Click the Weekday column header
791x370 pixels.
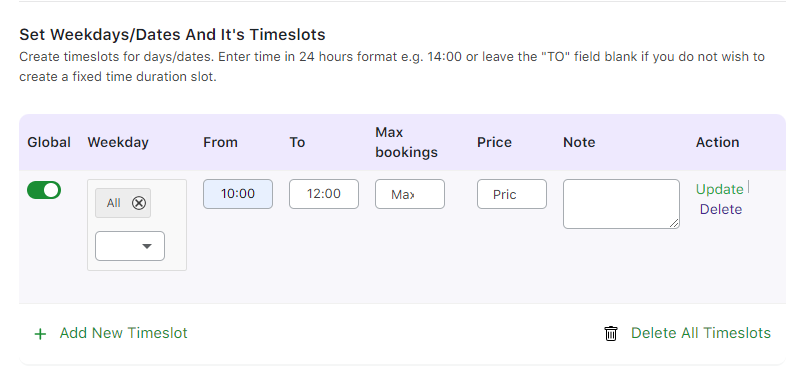[118, 142]
